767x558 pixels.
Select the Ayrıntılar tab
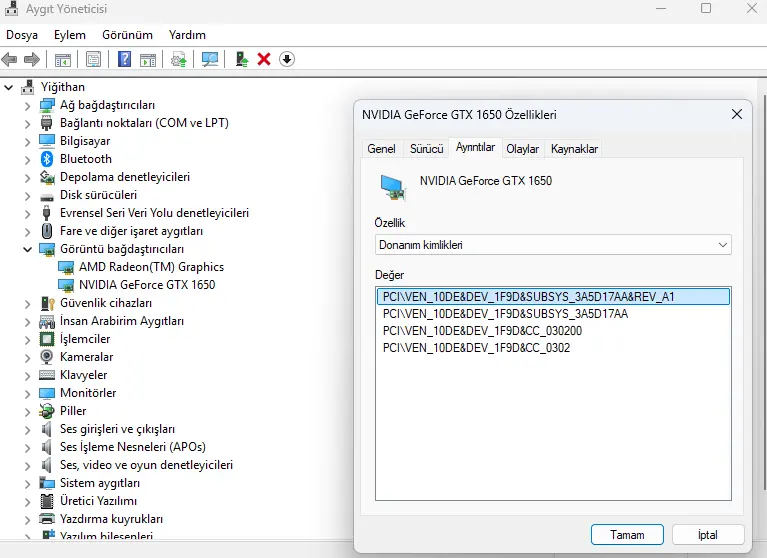(x=475, y=147)
